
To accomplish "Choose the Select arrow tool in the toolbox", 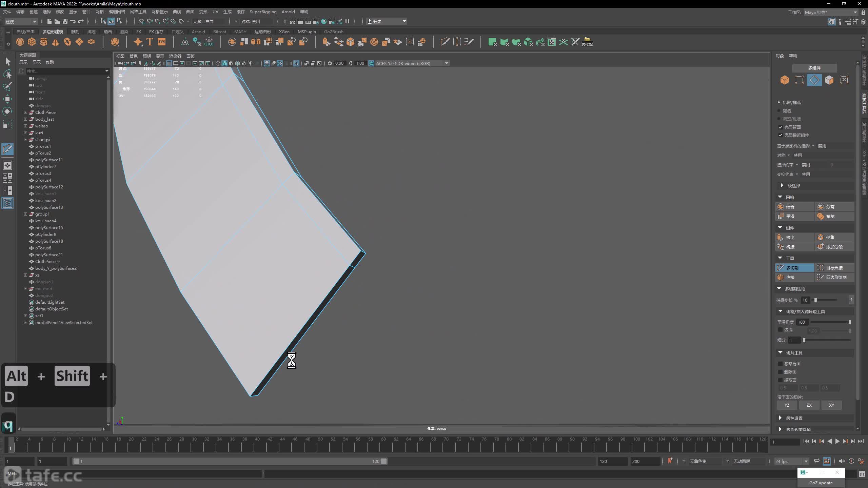I will [x=7, y=61].
